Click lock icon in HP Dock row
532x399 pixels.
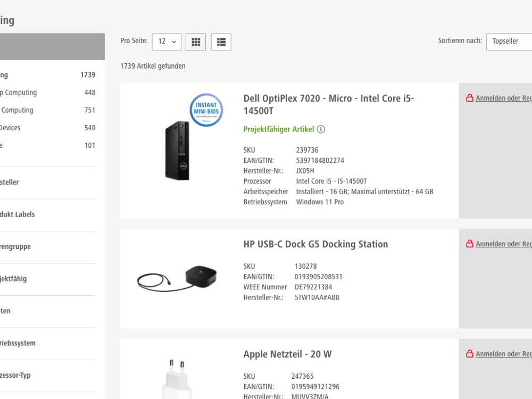coord(470,244)
